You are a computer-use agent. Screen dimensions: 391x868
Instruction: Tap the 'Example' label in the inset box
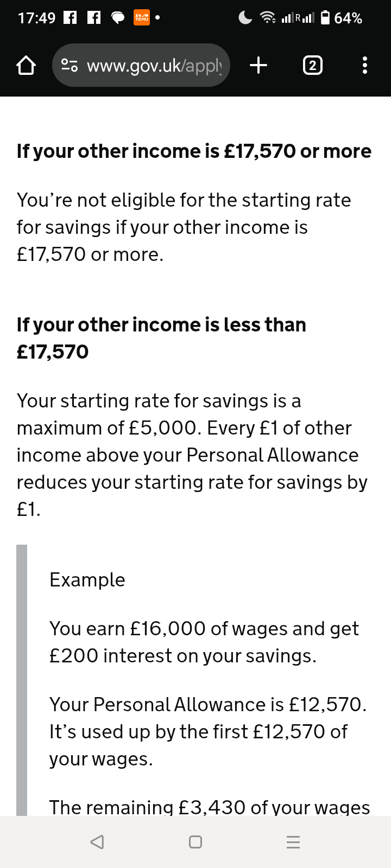tap(87, 580)
